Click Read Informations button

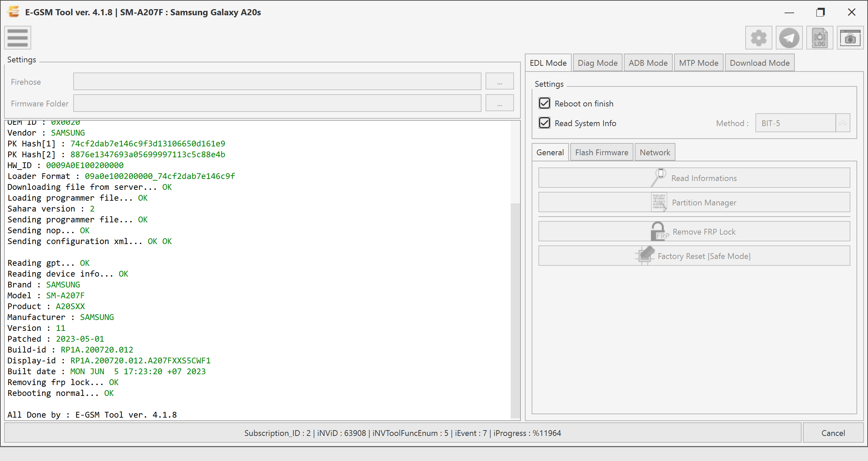pos(694,178)
